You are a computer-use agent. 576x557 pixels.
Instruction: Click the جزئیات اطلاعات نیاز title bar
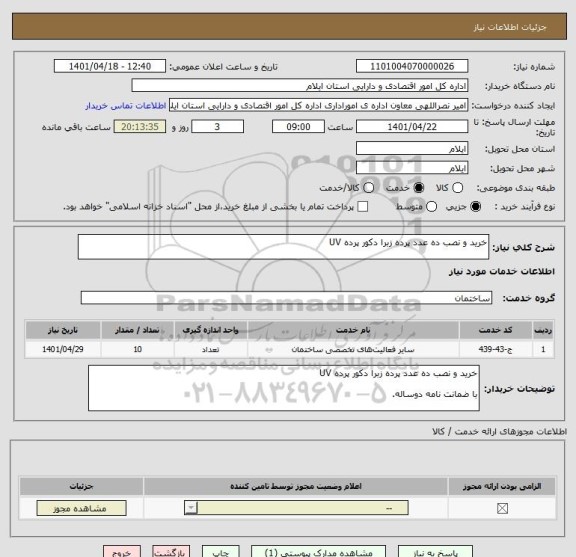coord(289,26)
